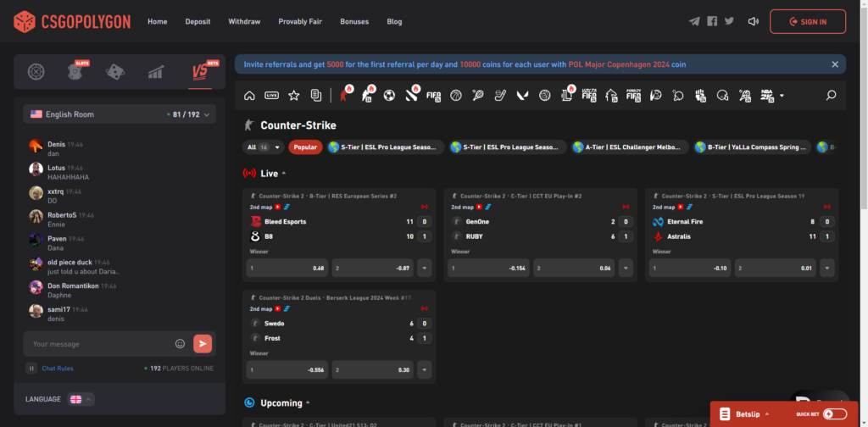The image size is (868, 427).
Task: Bet on Astralis winner odds 0.01
Action: (775, 268)
